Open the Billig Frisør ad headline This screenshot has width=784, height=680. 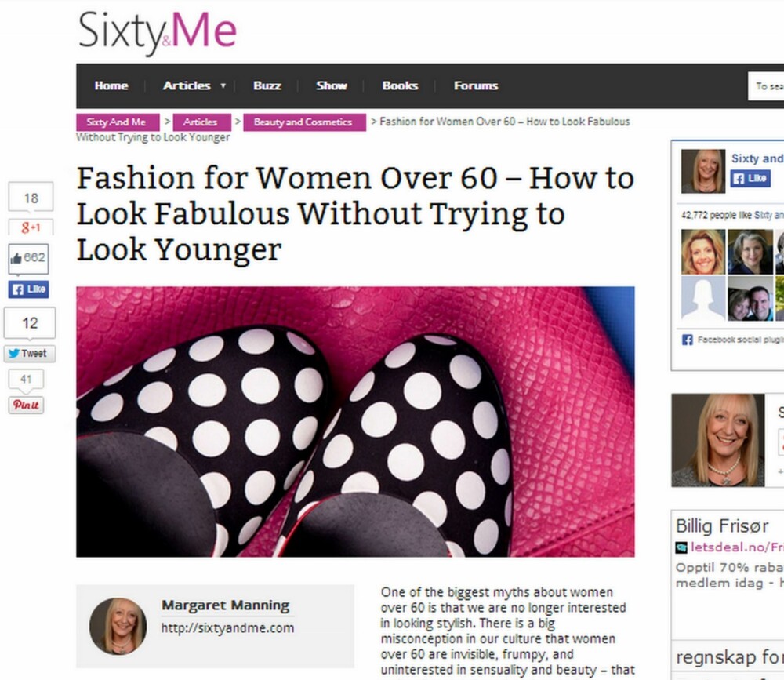click(722, 526)
